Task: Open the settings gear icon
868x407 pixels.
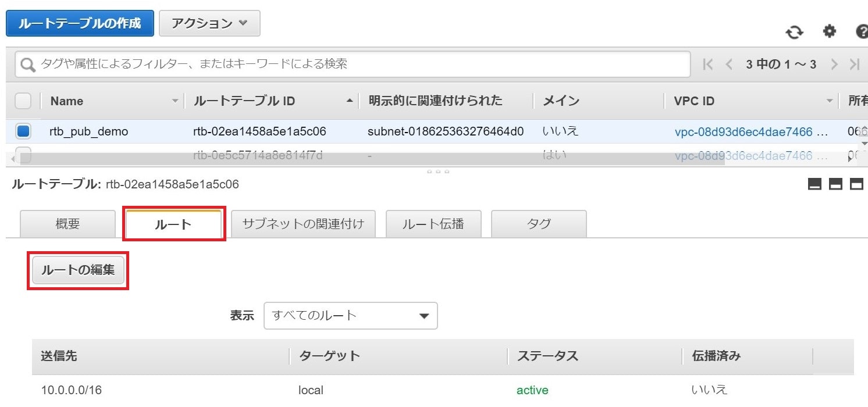Action: 829,31
